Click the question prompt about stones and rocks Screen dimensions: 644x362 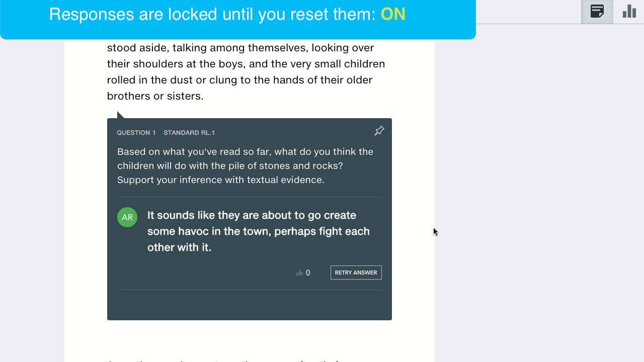pyautogui.click(x=246, y=166)
